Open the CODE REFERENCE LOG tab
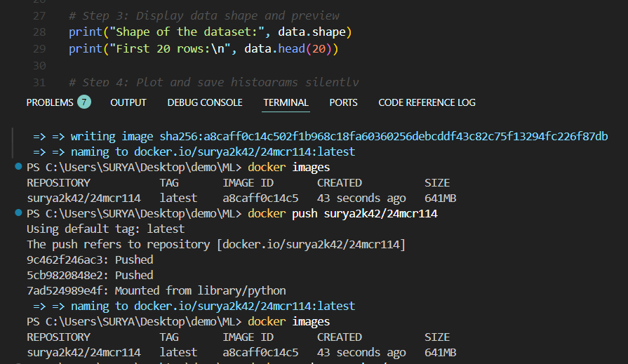This screenshot has width=628, height=364. 427,102
